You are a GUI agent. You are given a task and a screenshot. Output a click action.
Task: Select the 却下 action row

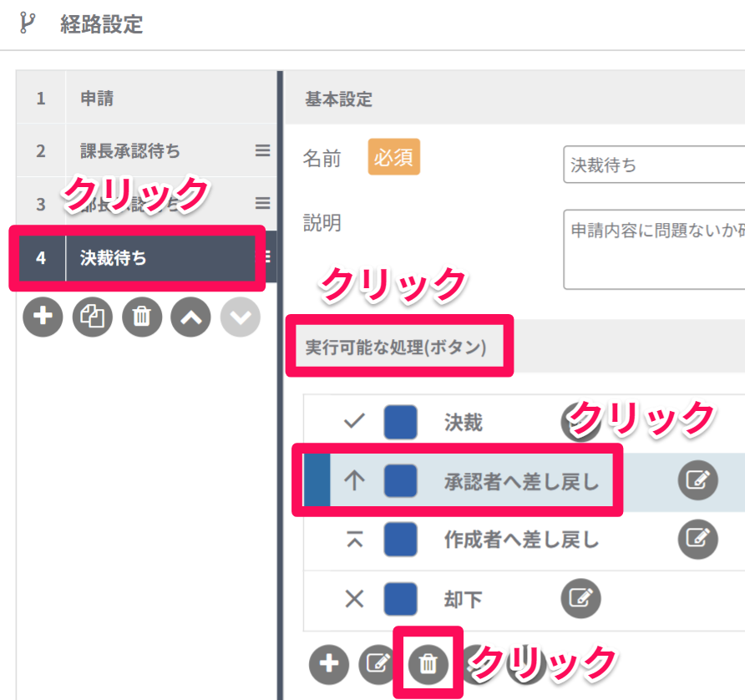525,599
